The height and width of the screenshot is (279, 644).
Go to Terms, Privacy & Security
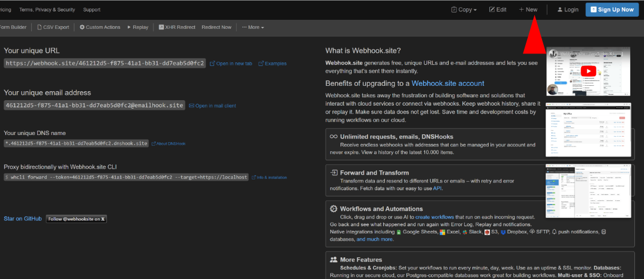47,10
